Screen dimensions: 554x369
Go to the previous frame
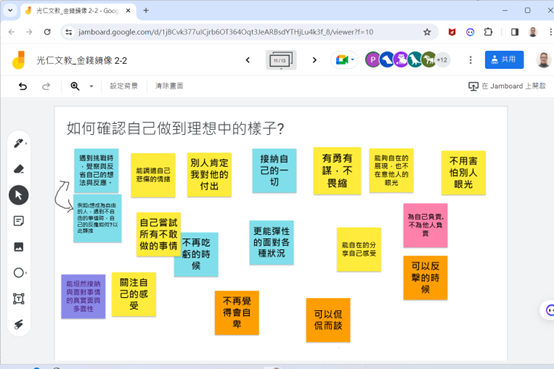[248, 60]
